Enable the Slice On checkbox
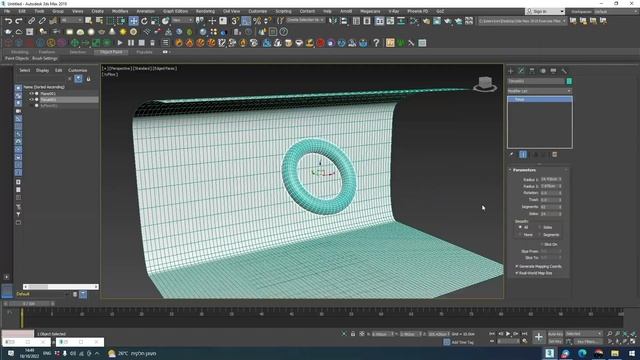The height and width of the screenshot is (360, 640). click(x=542, y=244)
